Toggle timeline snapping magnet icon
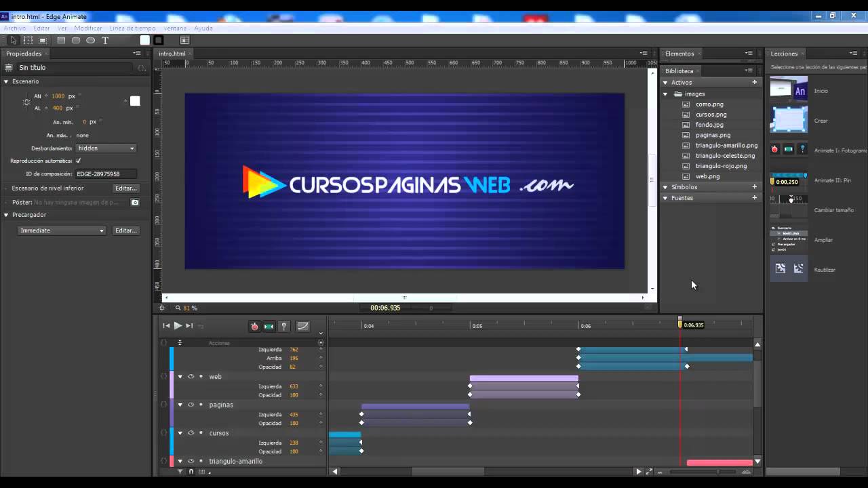The height and width of the screenshot is (488, 868). click(191, 471)
